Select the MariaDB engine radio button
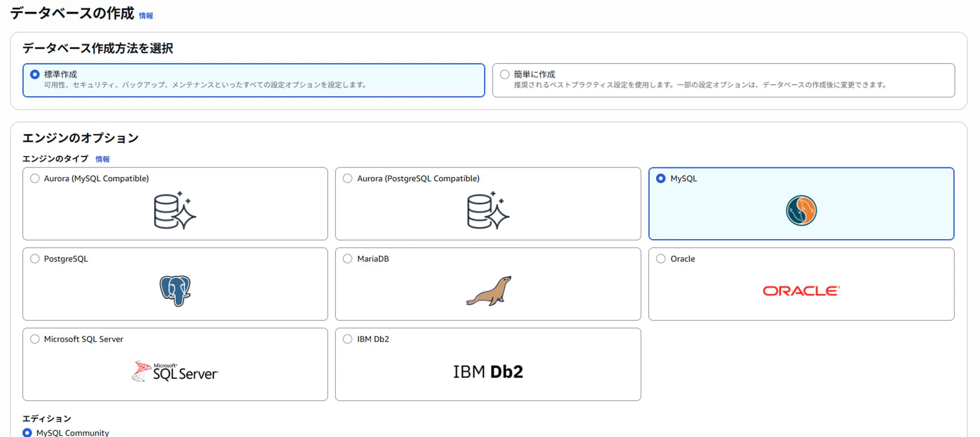The image size is (980, 437). click(347, 259)
